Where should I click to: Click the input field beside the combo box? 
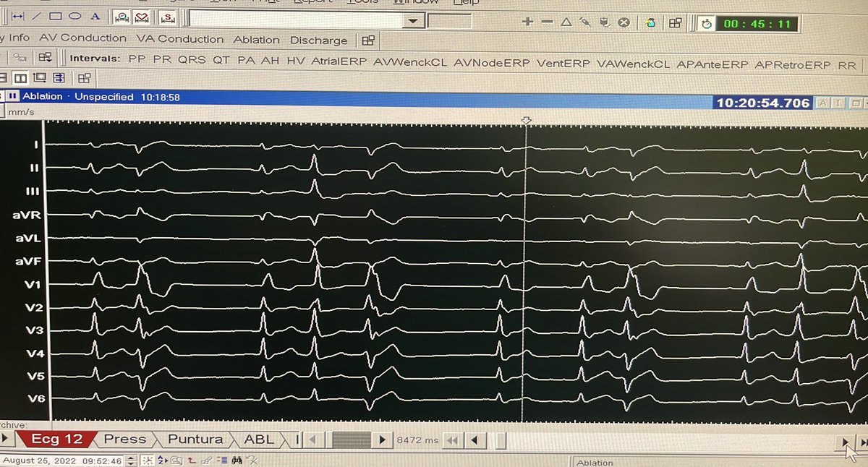(x=450, y=21)
